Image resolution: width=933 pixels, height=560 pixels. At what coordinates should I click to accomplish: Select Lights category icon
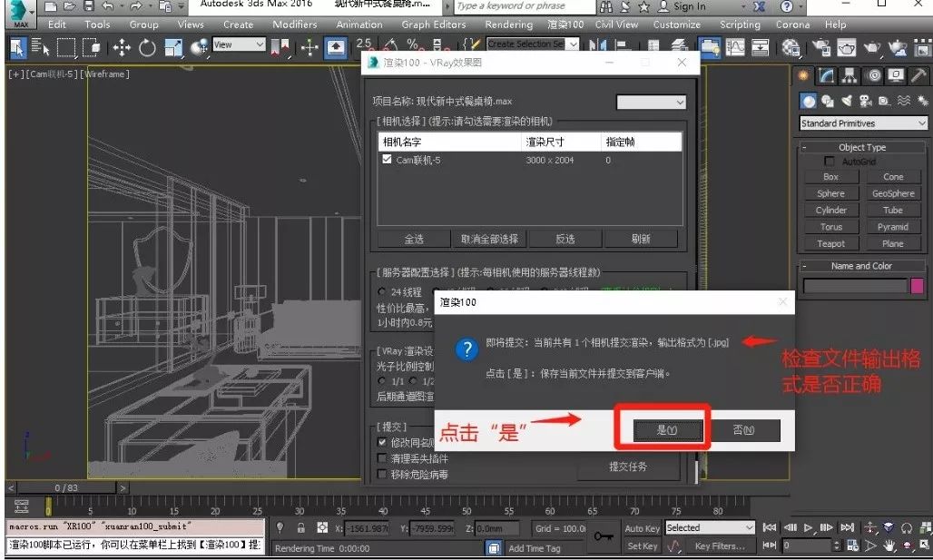(847, 101)
